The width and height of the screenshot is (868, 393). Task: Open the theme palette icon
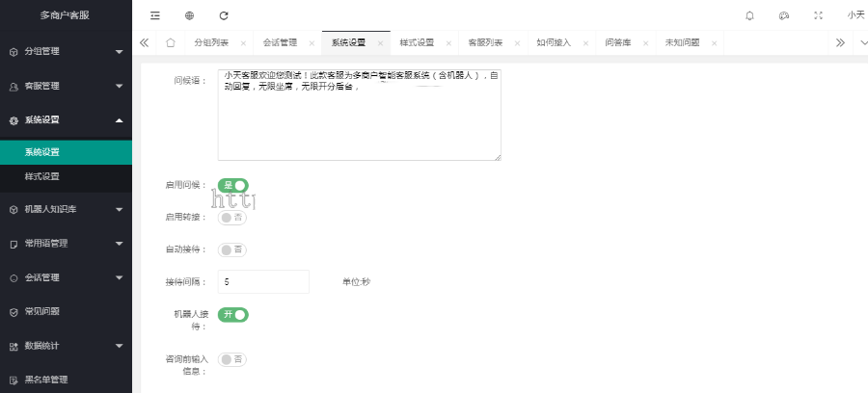[x=784, y=15]
